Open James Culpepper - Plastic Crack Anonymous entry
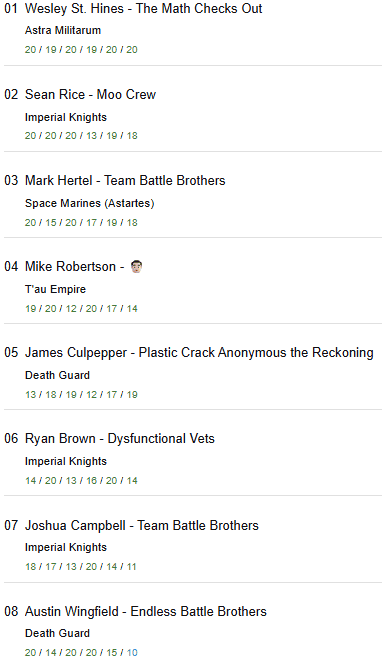 coord(199,352)
